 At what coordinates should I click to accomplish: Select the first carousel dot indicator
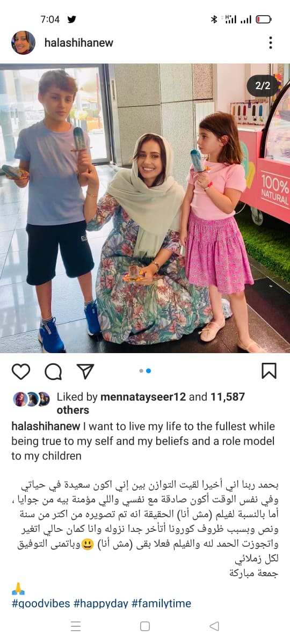(x=141, y=371)
